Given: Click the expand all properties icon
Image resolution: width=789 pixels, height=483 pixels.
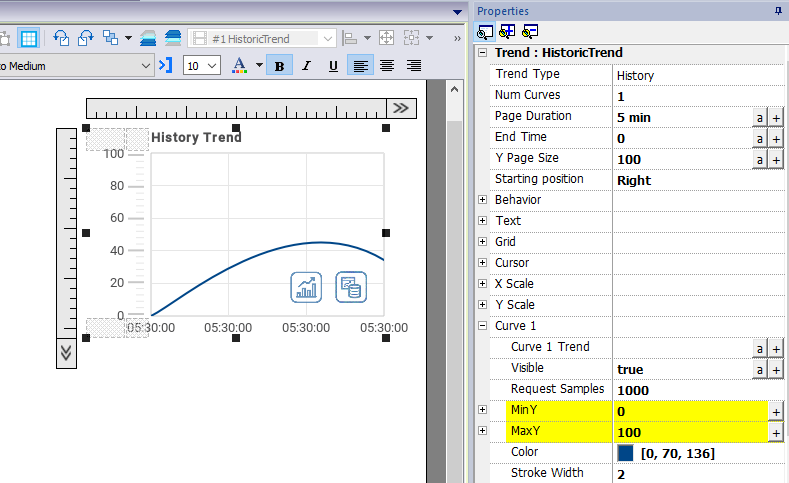Looking at the screenshot, I should pos(506,32).
